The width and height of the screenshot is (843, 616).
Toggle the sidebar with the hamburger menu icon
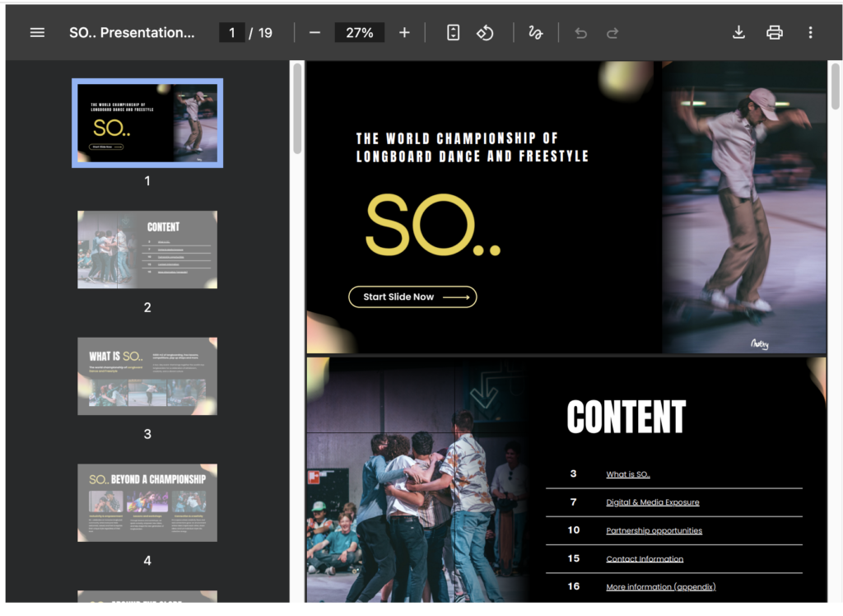coord(37,33)
